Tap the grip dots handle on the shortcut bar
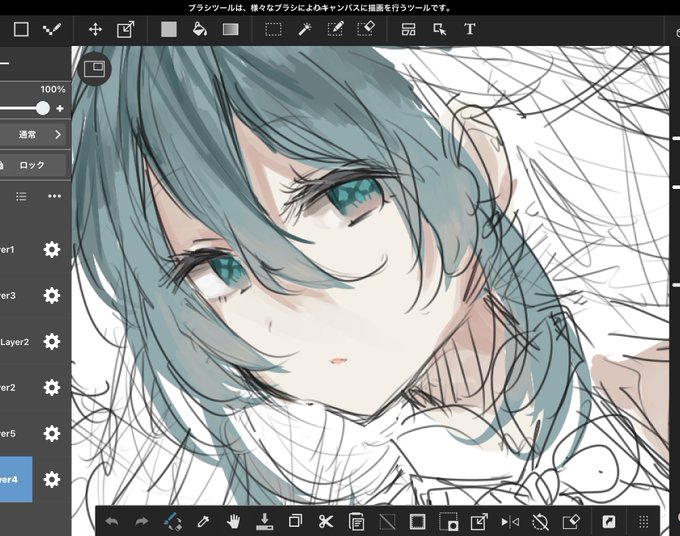Viewport: 680px width, 536px height. pos(644,522)
